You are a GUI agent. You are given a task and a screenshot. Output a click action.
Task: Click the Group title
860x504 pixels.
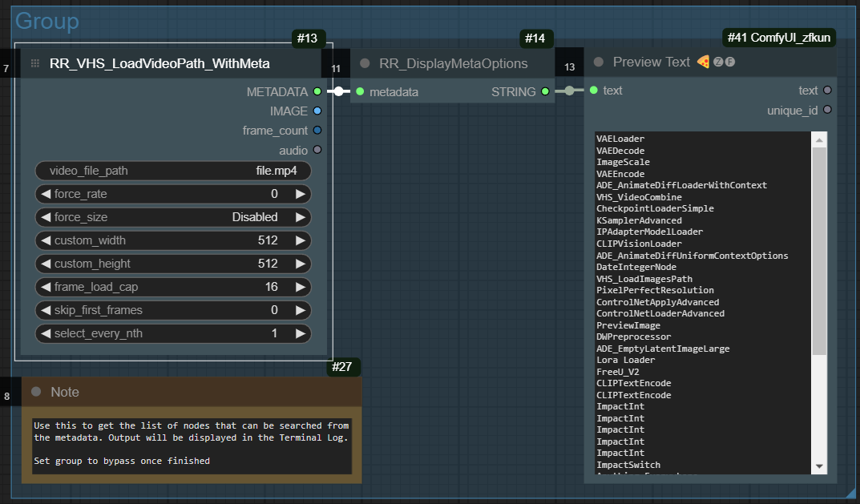pyautogui.click(x=47, y=22)
